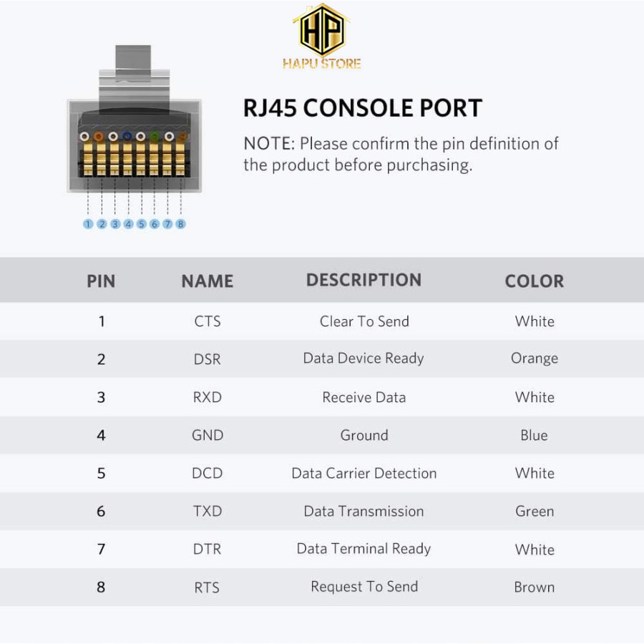Click the PIN column header
This screenshot has width=644, height=644.
[x=101, y=281]
